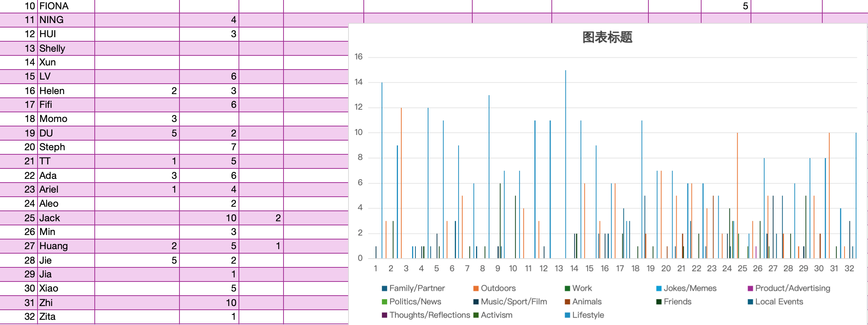Select the FIONA name cell
868x325 pixels.
(66, 6)
